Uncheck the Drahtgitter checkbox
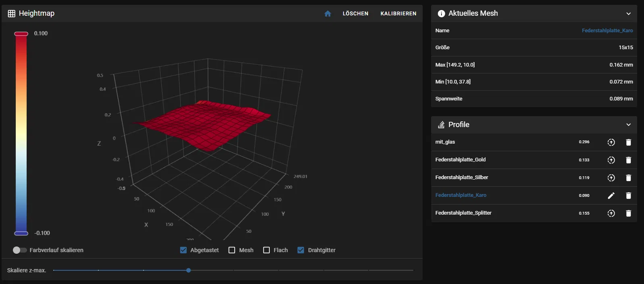Viewport: 644px width, 284px height. pos(301,250)
